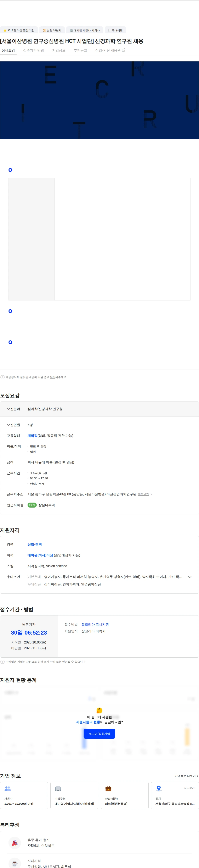This screenshot has width=199, height=868.
Task: Click the 2호선 subway line badge
Action: (x=32, y=505)
